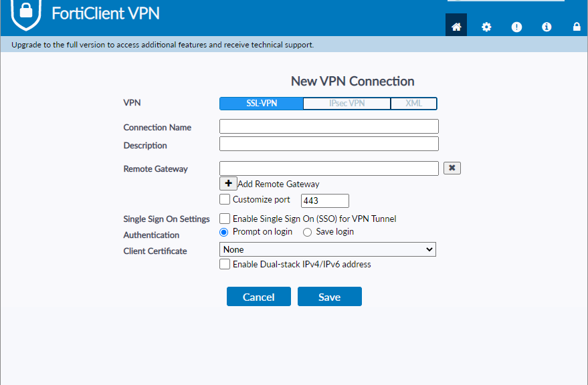Image resolution: width=588 pixels, height=385 pixels.
Task: Open the Client Certificate dropdown
Action: (327, 249)
